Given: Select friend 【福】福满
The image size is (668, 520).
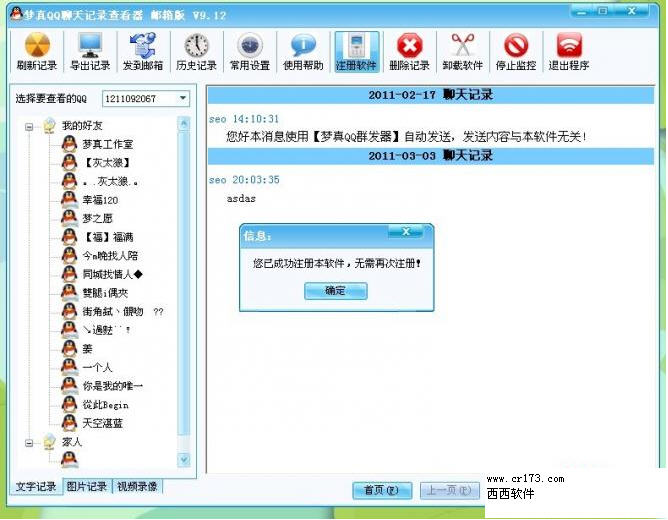Looking at the screenshot, I should click(x=108, y=237).
